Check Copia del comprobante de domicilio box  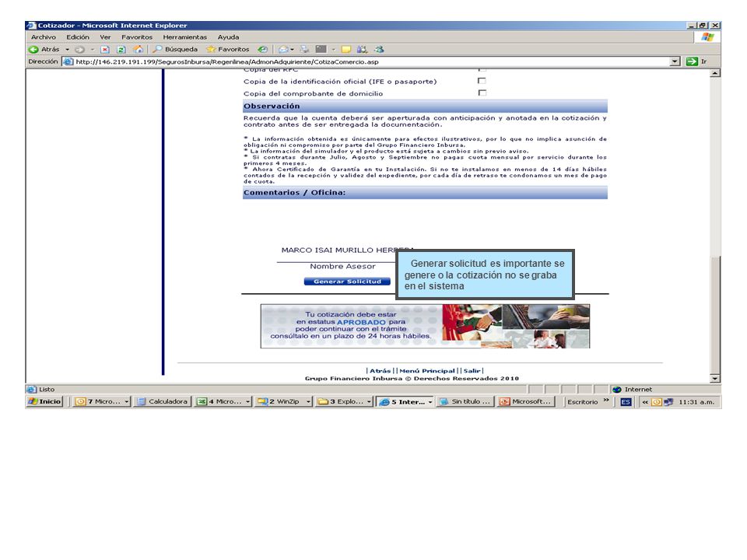482,93
